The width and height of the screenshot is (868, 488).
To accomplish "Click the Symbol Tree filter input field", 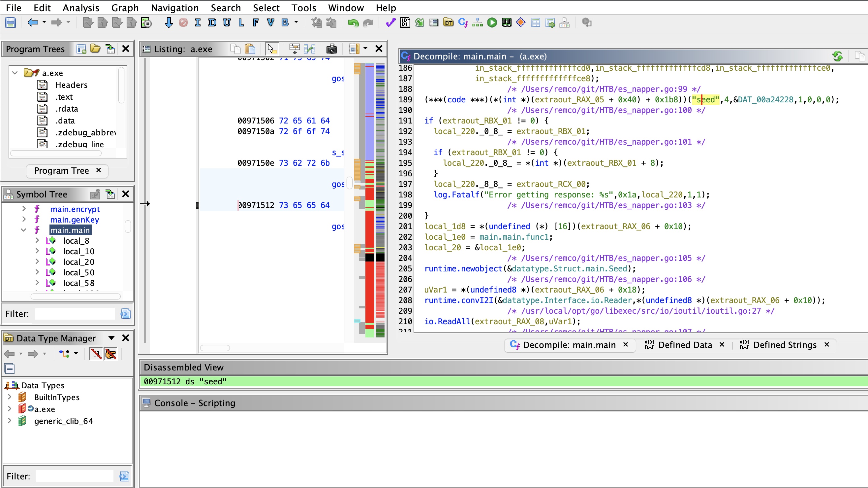I will [x=75, y=314].
